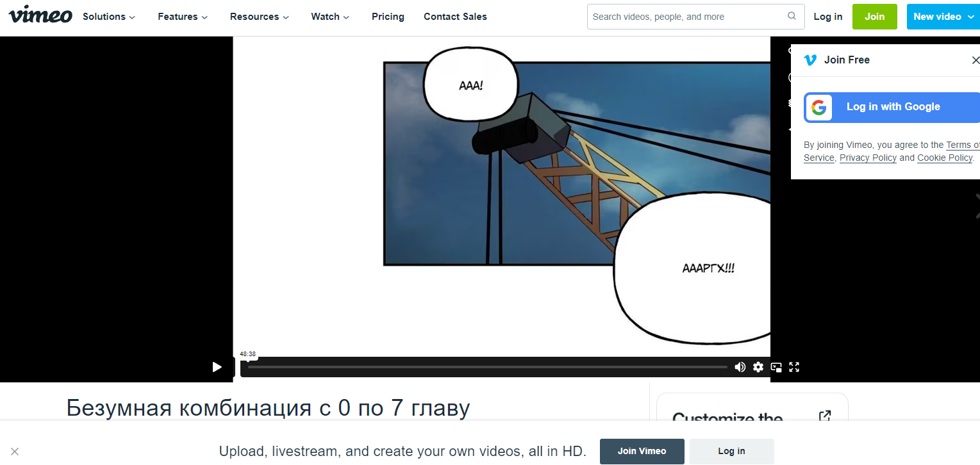The height and width of the screenshot is (465, 980).
Task: Dismiss the Join Free panel
Action: click(975, 60)
